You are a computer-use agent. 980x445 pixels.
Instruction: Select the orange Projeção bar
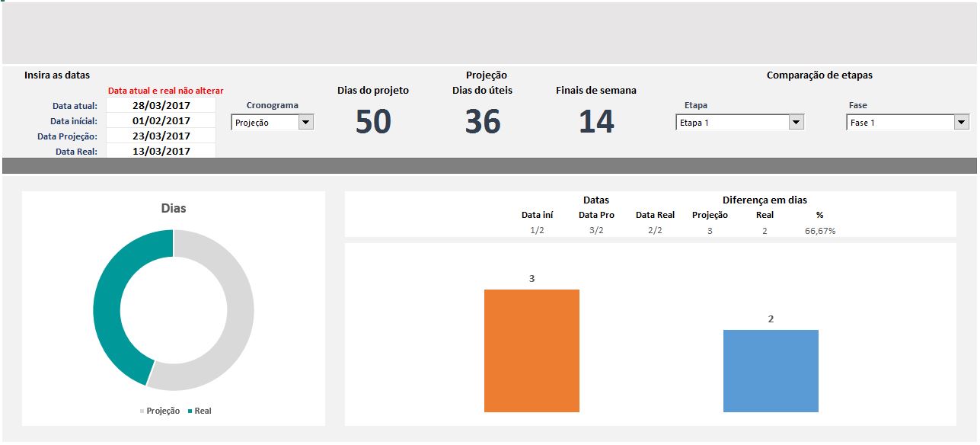(x=531, y=351)
